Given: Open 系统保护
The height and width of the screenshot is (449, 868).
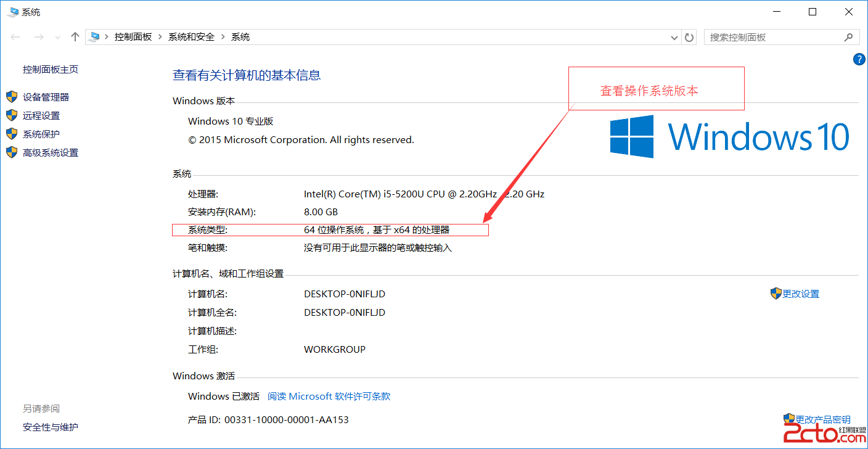Looking at the screenshot, I should 41,134.
